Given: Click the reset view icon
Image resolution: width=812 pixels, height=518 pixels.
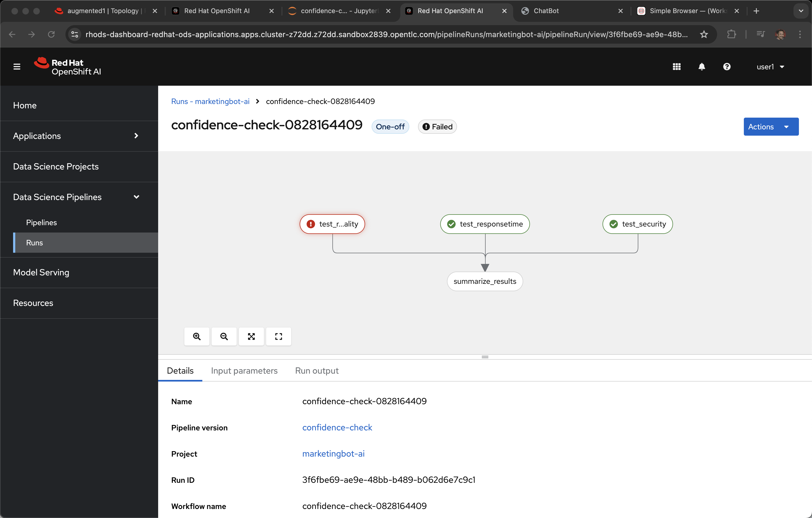Looking at the screenshot, I should pyautogui.click(x=279, y=337).
